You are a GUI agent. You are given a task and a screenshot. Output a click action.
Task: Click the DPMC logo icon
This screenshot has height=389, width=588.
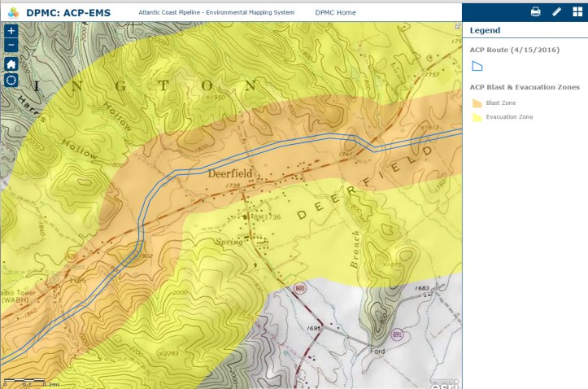[13, 11]
